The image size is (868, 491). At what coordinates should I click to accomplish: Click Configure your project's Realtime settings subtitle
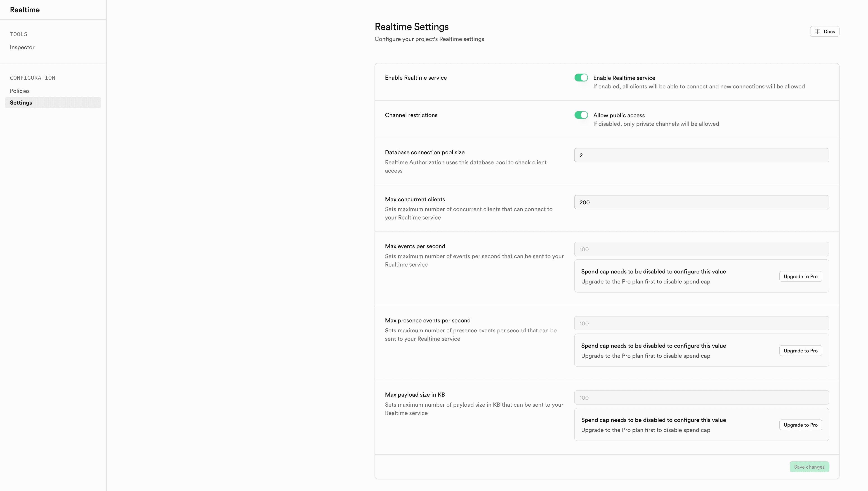429,39
